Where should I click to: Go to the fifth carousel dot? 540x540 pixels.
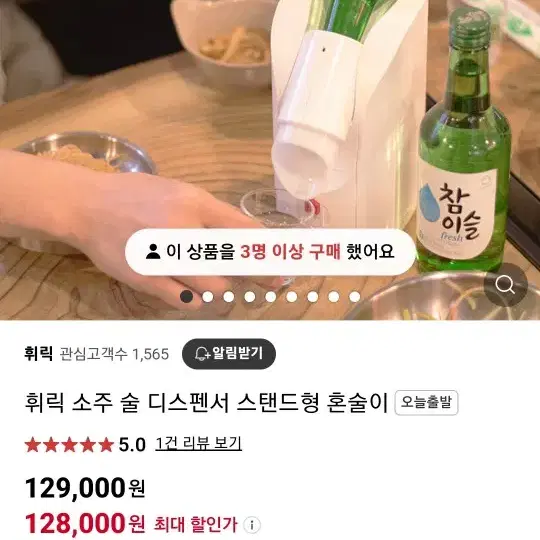[271, 297]
